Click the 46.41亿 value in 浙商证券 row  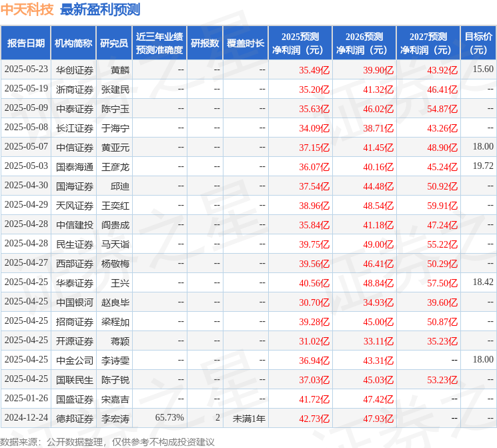click(x=442, y=89)
